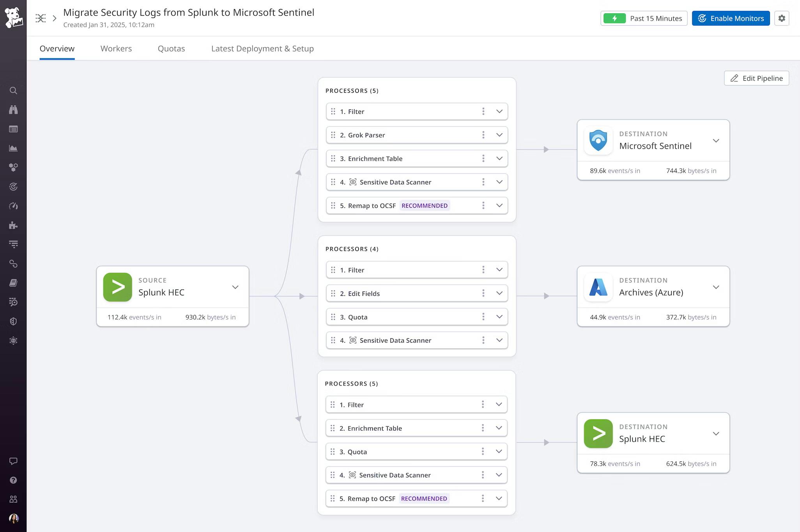Open the Datadog search icon in sidebar
The height and width of the screenshot is (532, 800).
click(13, 90)
